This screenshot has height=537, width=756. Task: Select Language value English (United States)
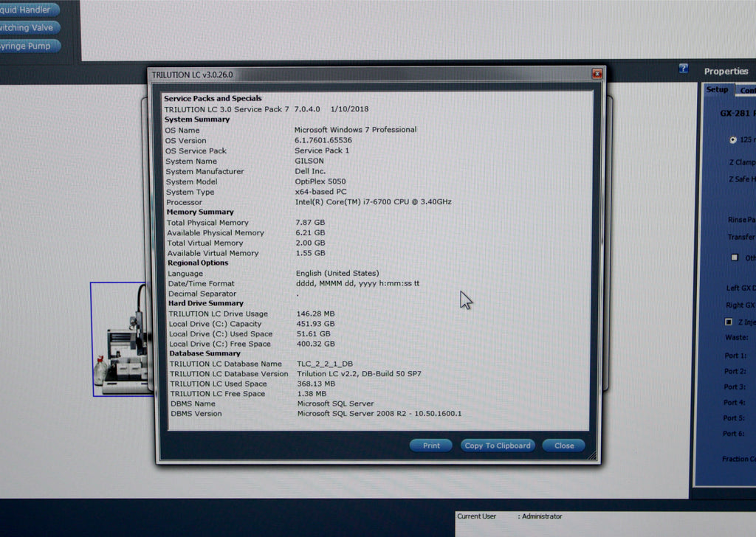pyautogui.click(x=337, y=273)
